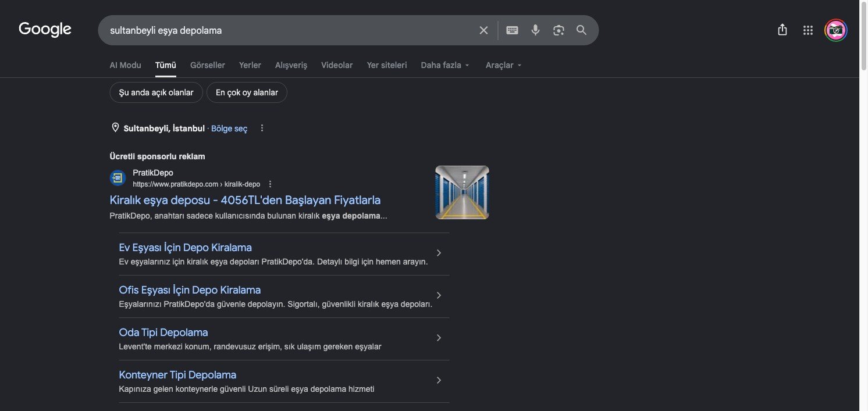868x411 pixels.
Task: Open Ofis Eşyası İçin Depo Kiralama link
Action: point(190,290)
